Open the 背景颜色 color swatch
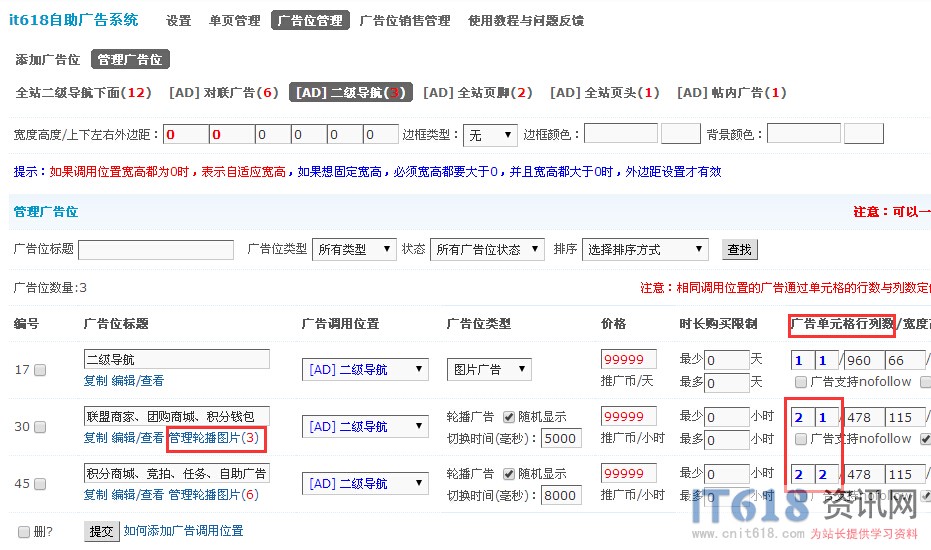The width and height of the screenshot is (931, 550). tap(864, 134)
